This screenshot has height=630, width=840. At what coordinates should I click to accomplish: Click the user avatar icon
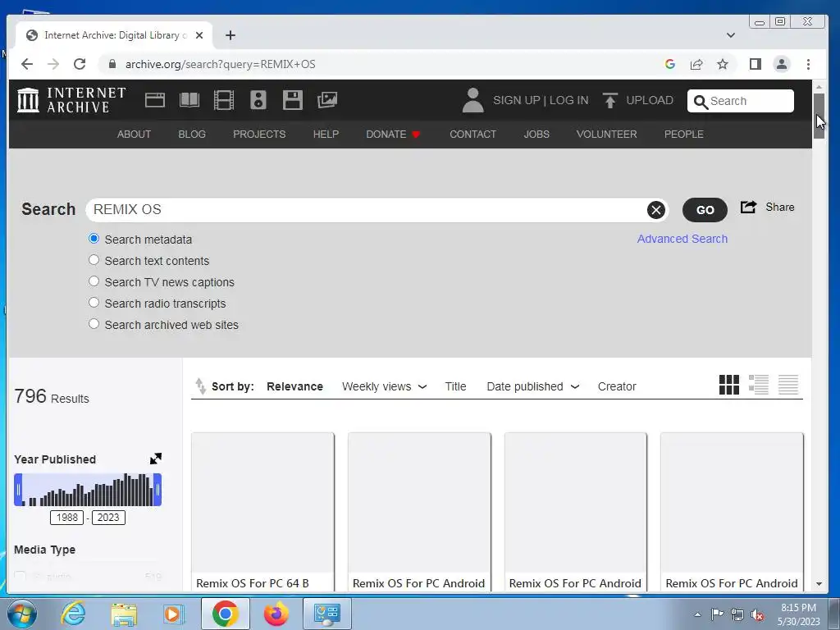(x=472, y=100)
